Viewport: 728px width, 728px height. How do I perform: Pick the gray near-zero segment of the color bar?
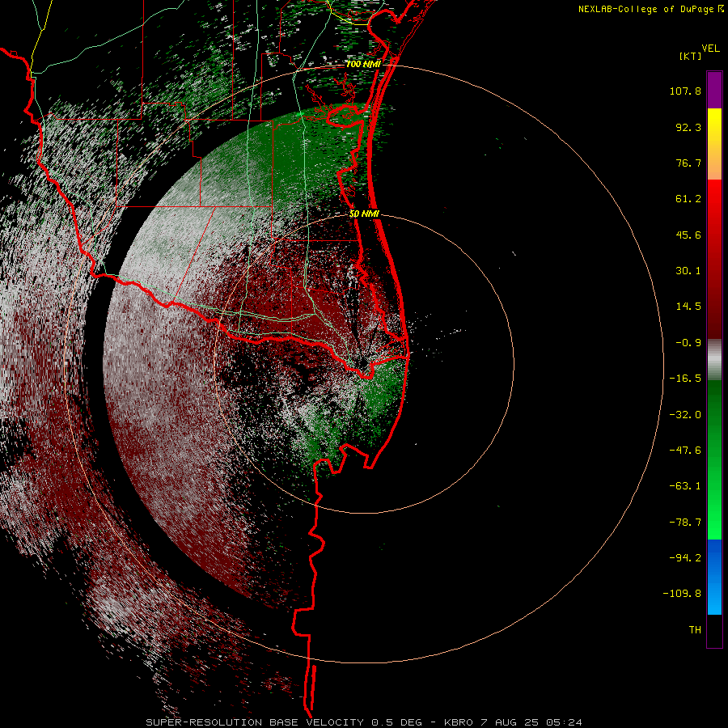coord(714,359)
